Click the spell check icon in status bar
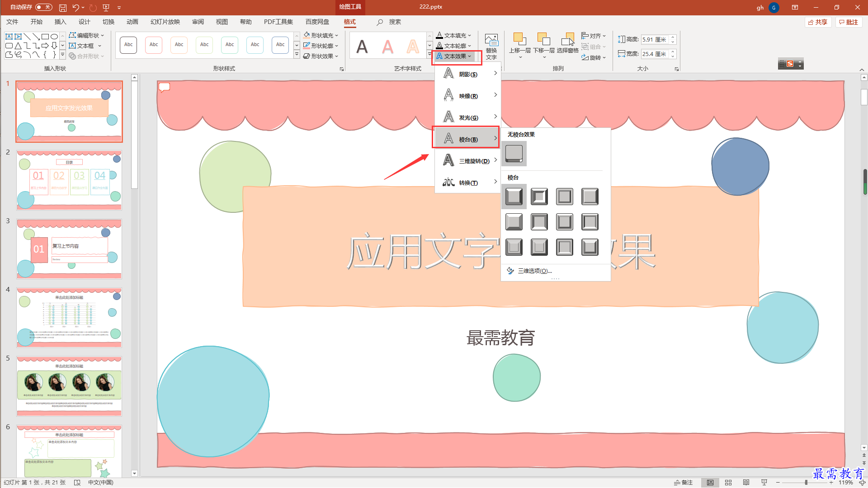The width and height of the screenshot is (868, 488). point(77,482)
